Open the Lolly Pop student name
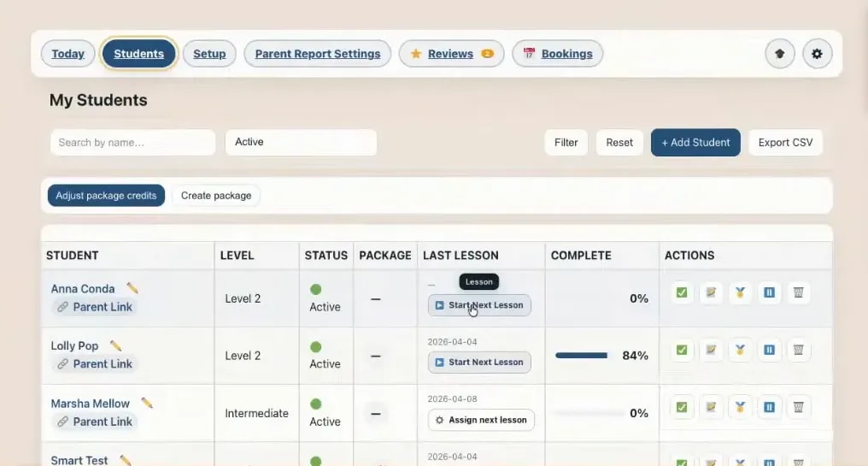This screenshot has width=868, height=466. tap(74, 345)
